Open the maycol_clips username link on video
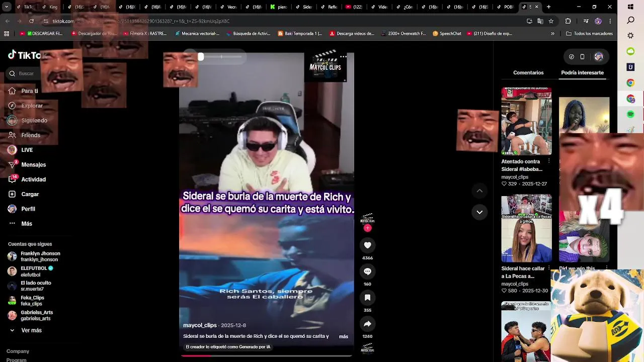 tap(200, 325)
